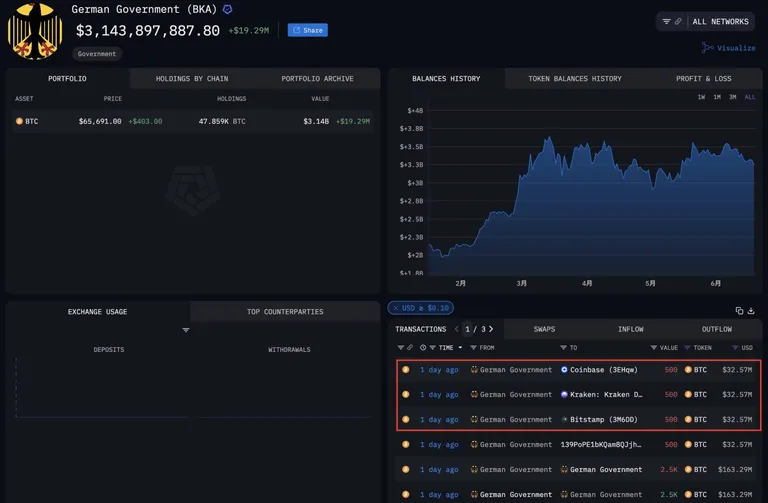Screen dimensions: 768x503
Task: Copy transactions using the copy icon
Action: [739, 311]
